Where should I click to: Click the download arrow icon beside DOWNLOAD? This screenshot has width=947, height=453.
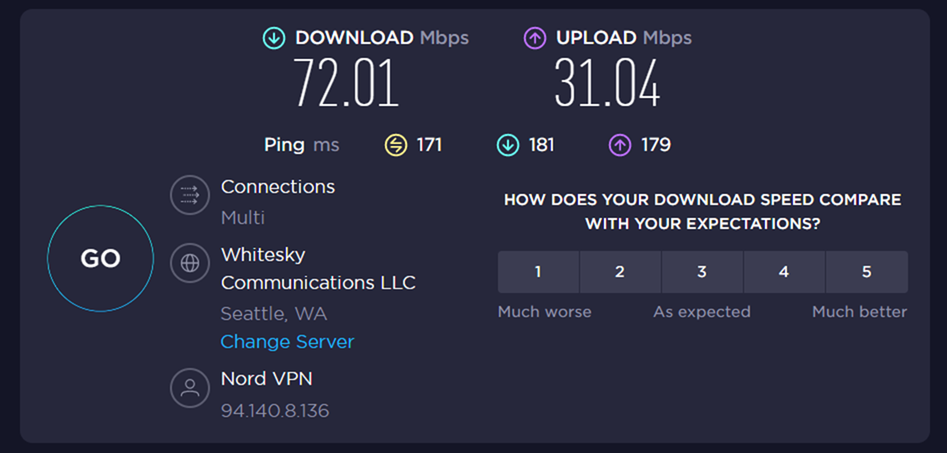[x=274, y=38]
